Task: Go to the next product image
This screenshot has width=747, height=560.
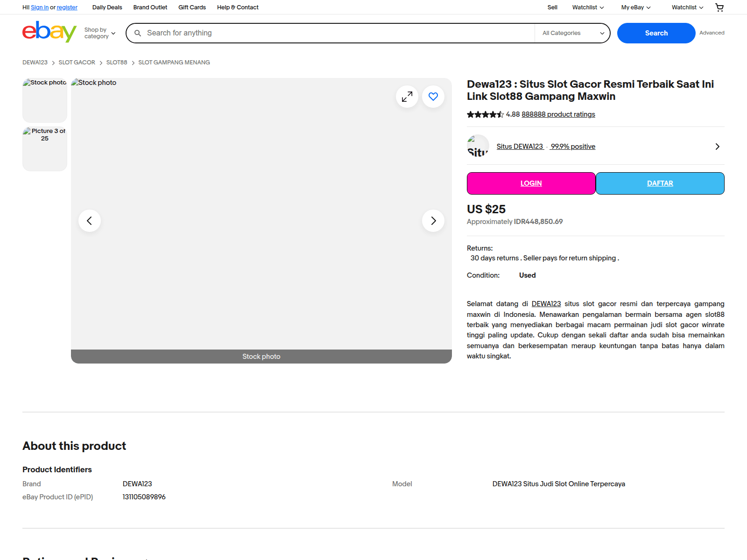Action: pyautogui.click(x=433, y=221)
